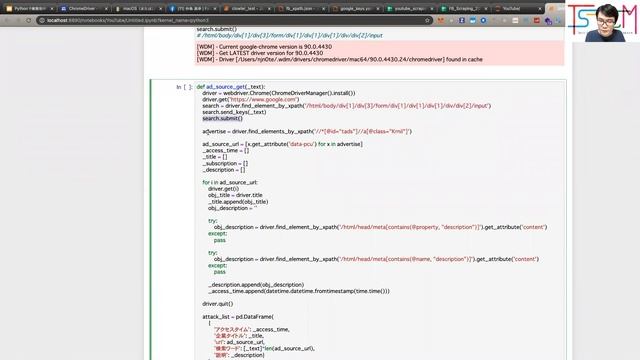
Task: Switch to the Python tab
Action: tap(29, 8)
